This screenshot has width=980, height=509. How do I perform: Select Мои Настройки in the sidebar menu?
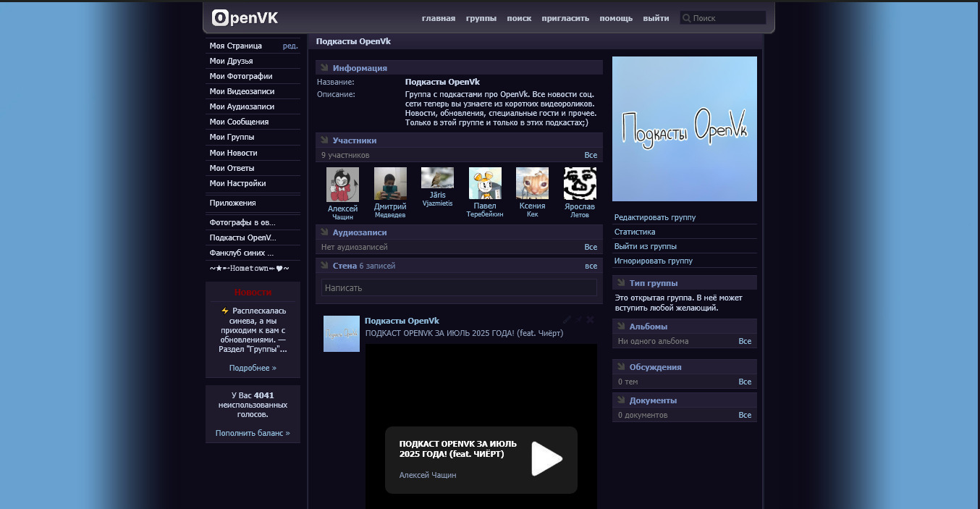click(237, 183)
